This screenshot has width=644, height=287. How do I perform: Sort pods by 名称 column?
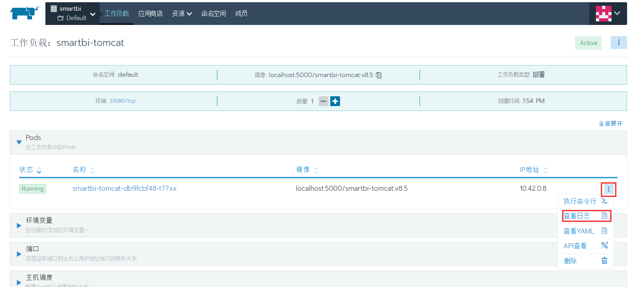coord(84,170)
